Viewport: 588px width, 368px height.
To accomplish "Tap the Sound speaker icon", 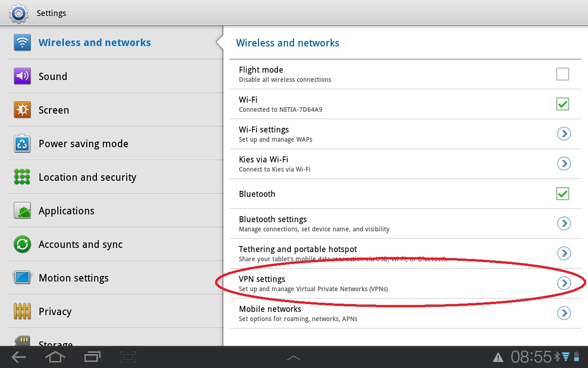I will coord(22,76).
